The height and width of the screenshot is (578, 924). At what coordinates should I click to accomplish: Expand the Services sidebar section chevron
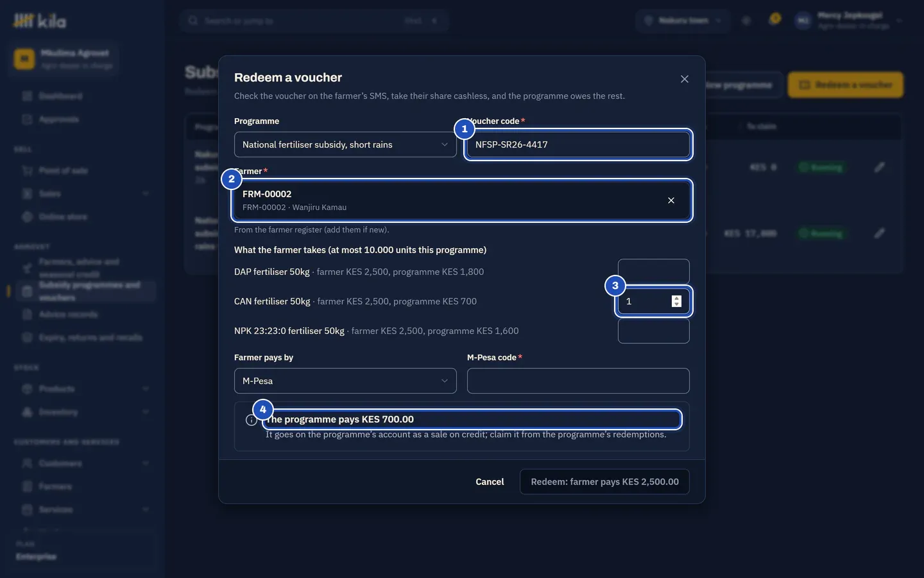coord(146,510)
